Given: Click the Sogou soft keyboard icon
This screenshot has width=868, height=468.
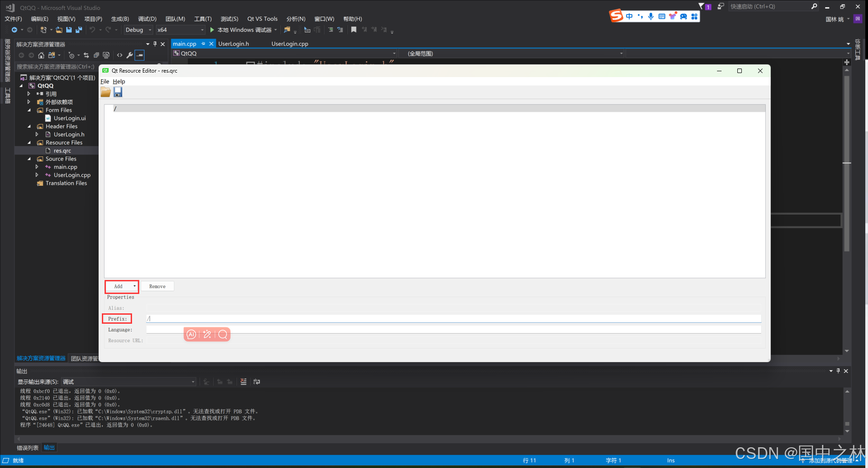Looking at the screenshot, I should coord(662,16).
